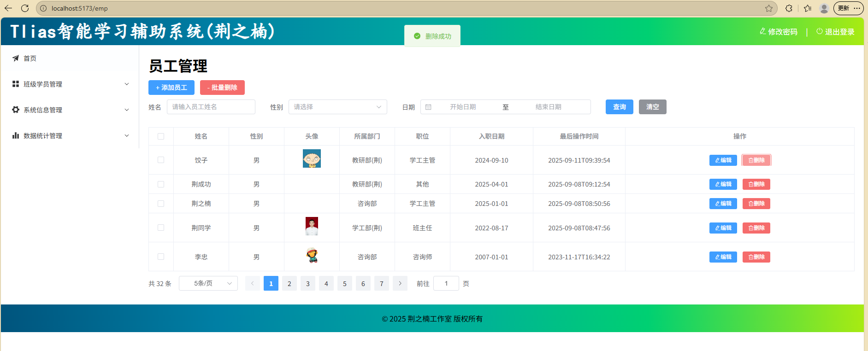Open the browser extensions puzzle icon
Viewport: 868px width, 351px height.
coord(789,8)
